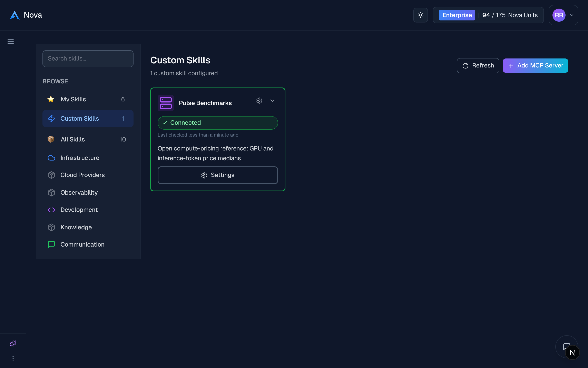Screen dimensions: 588x368
Task: Click the All Skills package box icon
Action: 51,139
